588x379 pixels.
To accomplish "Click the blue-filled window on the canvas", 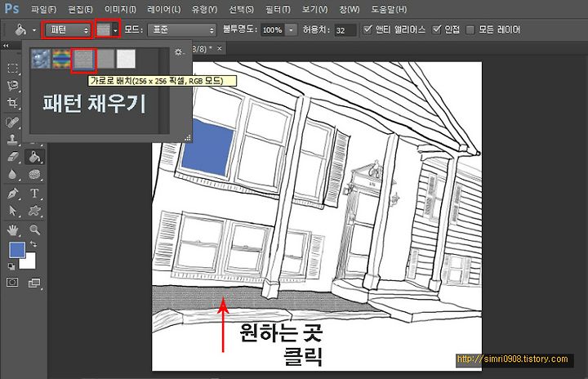I will (x=208, y=148).
